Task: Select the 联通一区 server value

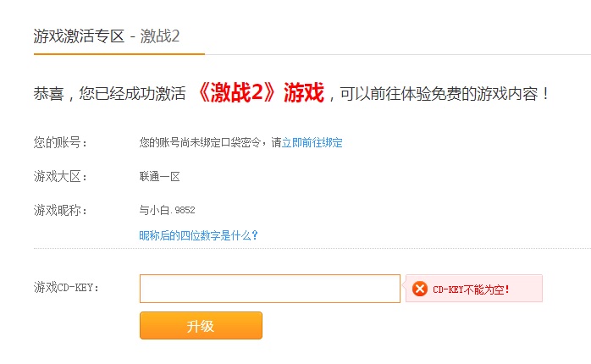Action: click(x=160, y=177)
